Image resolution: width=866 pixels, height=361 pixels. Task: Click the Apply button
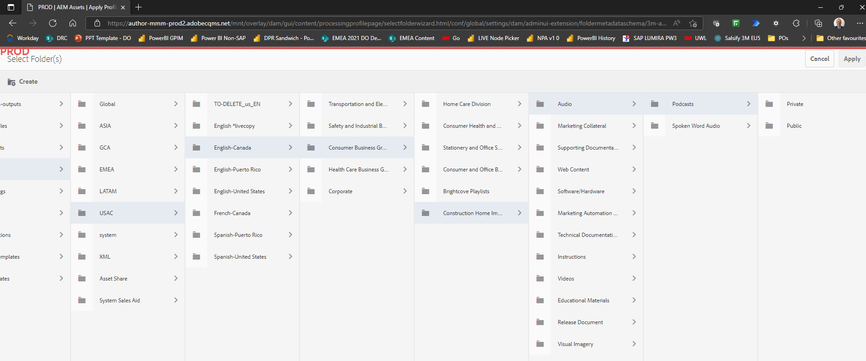[x=852, y=59]
